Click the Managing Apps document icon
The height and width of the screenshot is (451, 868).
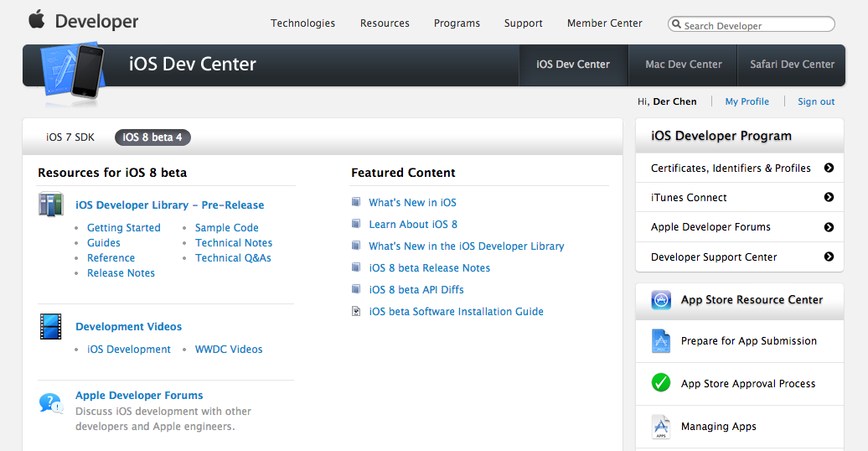[661, 427]
